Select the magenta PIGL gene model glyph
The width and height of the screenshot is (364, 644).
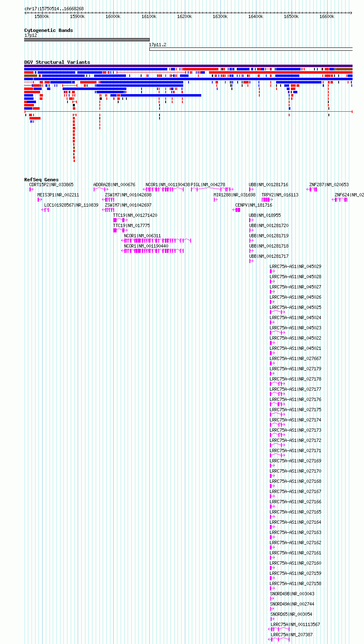[212, 189]
